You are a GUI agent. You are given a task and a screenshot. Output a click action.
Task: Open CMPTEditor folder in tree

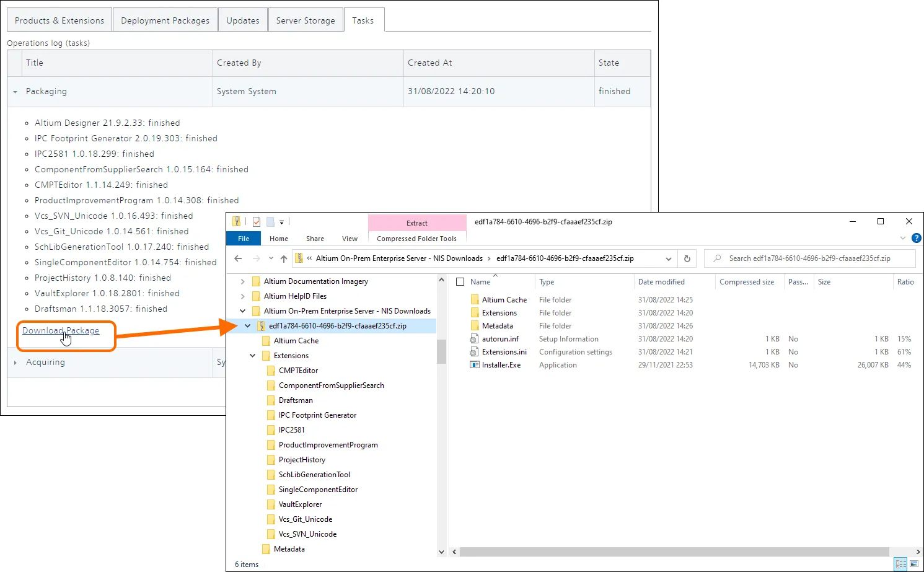point(298,371)
